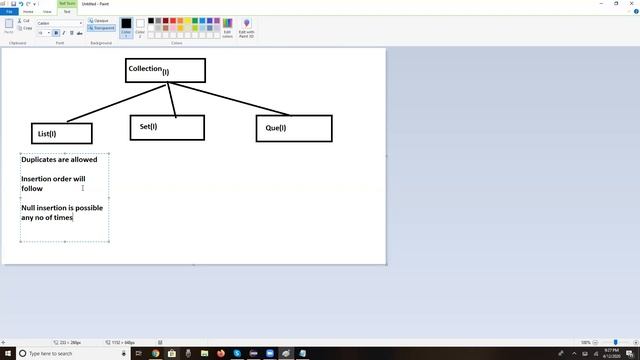Toggle Strikethrough text formatting
The image size is (640, 360).
(x=80, y=33)
